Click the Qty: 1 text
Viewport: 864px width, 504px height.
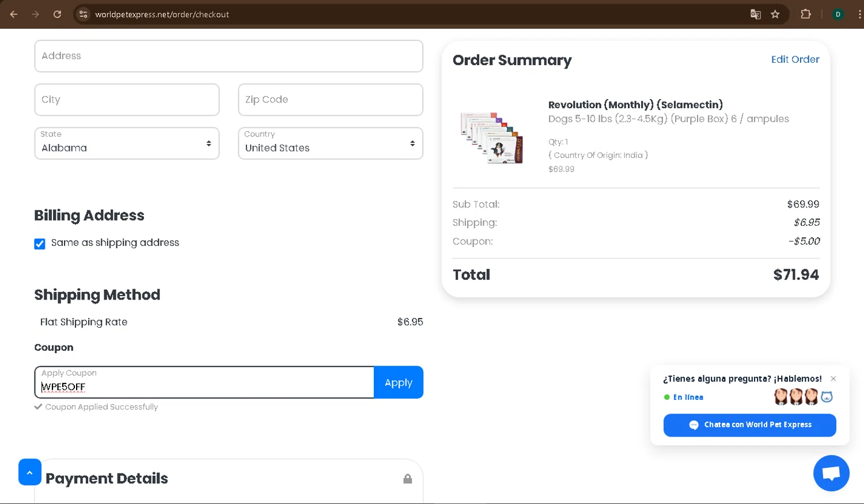[558, 142]
